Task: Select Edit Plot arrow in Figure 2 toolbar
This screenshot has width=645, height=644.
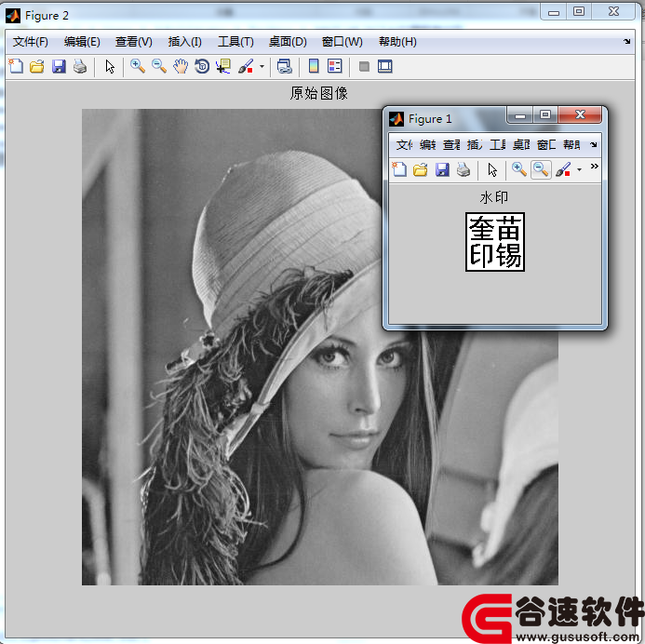Action: [x=110, y=66]
